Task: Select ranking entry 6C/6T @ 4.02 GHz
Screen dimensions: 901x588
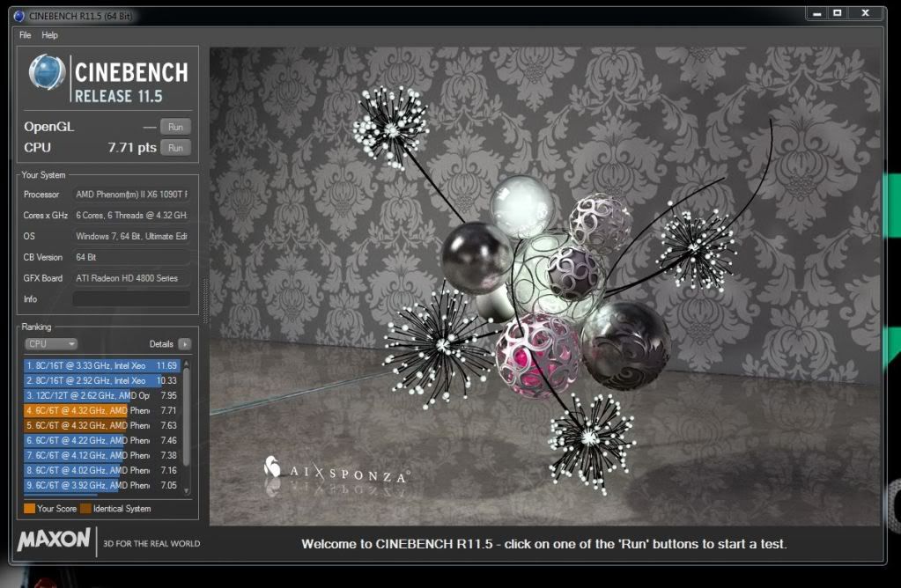Action: [x=102, y=470]
